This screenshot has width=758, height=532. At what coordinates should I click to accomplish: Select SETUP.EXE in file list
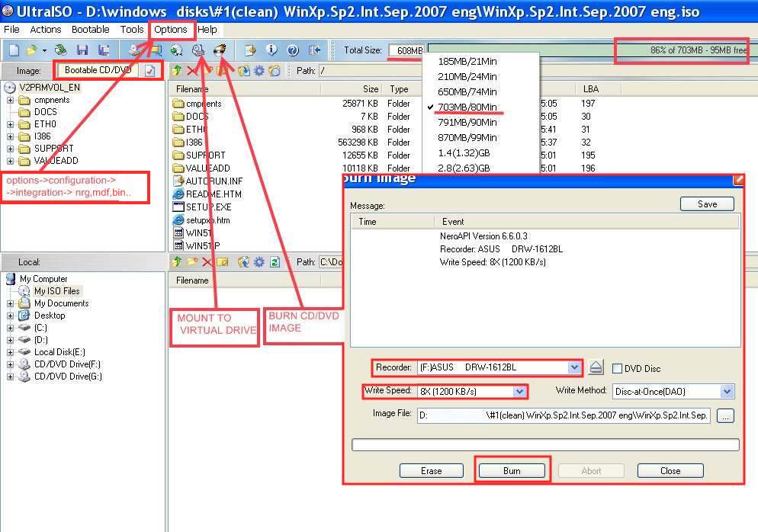(x=208, y=207)
